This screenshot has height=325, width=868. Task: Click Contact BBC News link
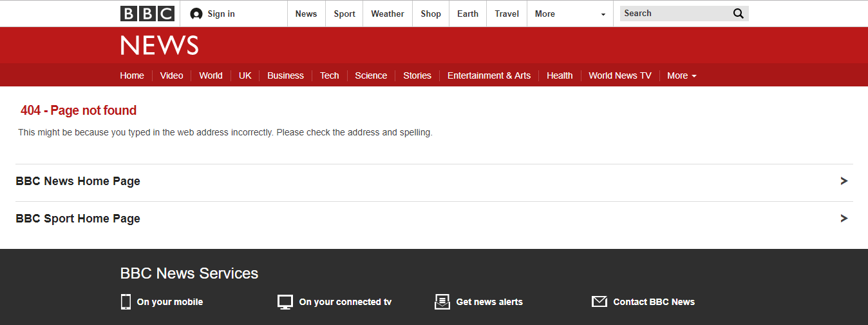coord(654,302)
